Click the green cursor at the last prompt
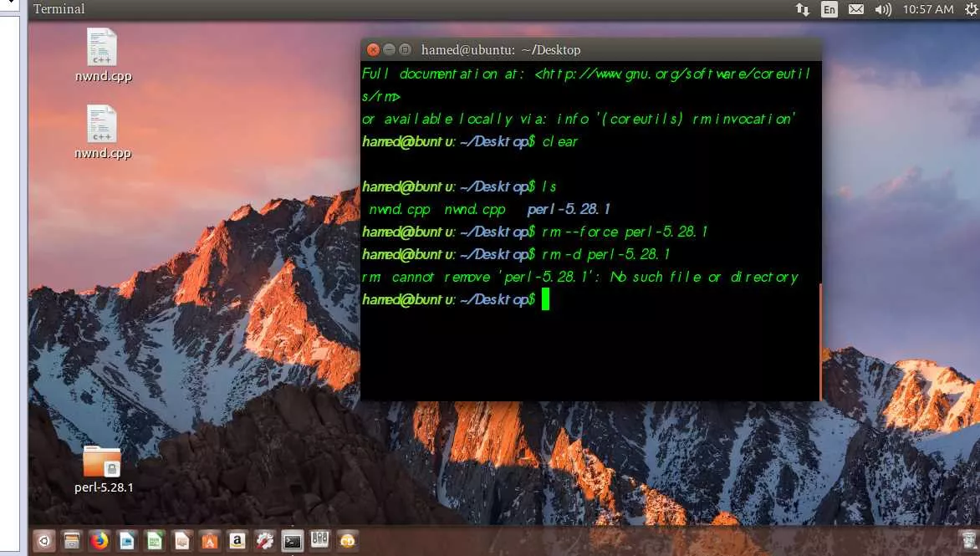Screen dimensions: 980x556 pyautogui.click(x=546, y=299)
